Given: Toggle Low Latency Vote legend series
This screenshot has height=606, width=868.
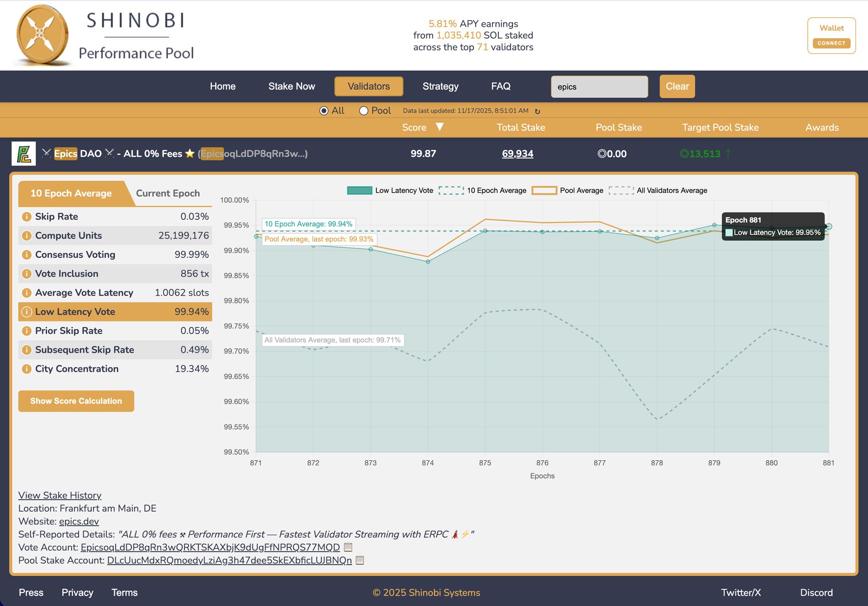Looking at the screenshot, I should 360,191.
